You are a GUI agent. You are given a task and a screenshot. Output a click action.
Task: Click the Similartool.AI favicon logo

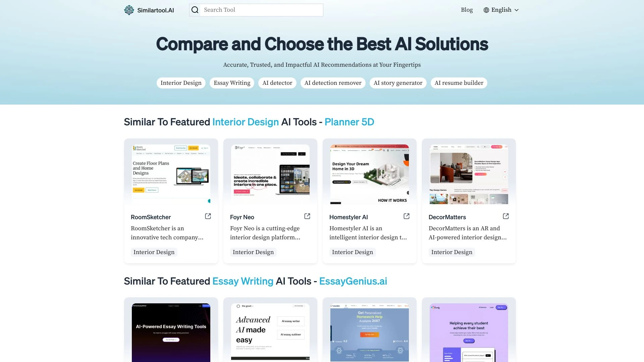(129, 10)
